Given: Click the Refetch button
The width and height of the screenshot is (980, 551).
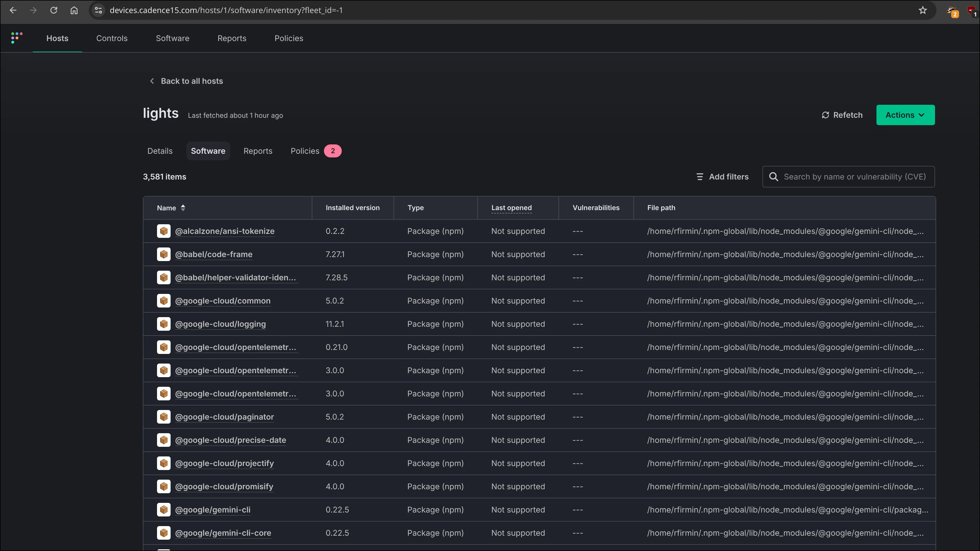Looking at the screenshot, I should 842,115.
